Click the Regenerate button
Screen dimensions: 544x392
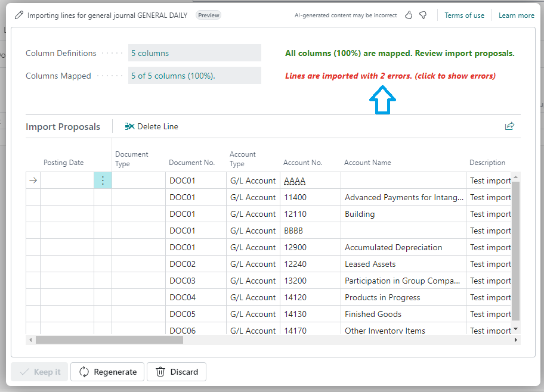pyautogui.click(x=107, y=372)
